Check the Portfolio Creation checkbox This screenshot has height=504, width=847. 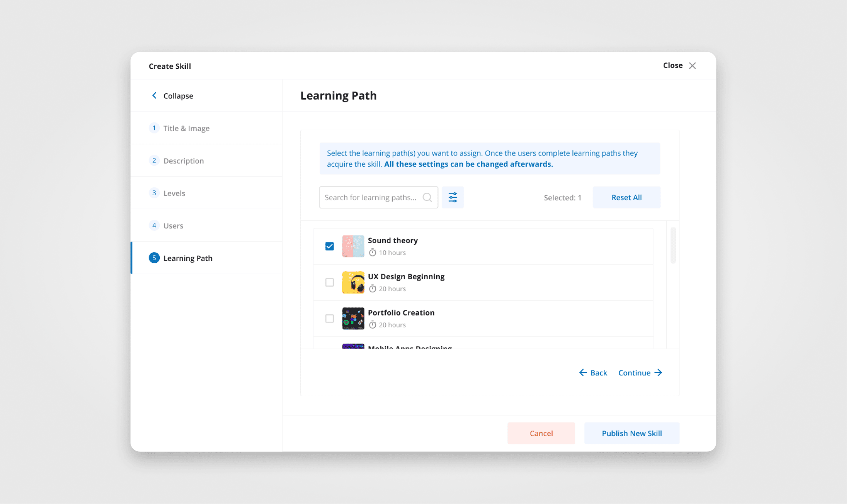pyautogui.click(x=330, y=319)
